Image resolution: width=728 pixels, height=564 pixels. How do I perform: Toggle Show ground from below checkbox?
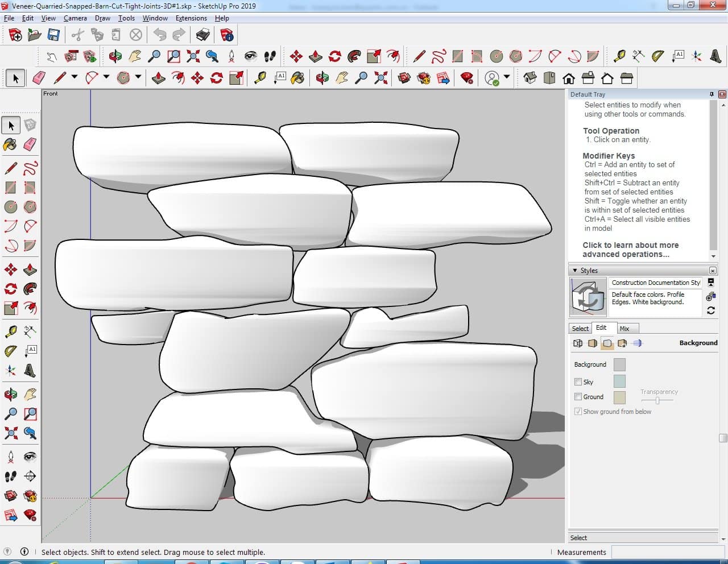pos(578,412)
